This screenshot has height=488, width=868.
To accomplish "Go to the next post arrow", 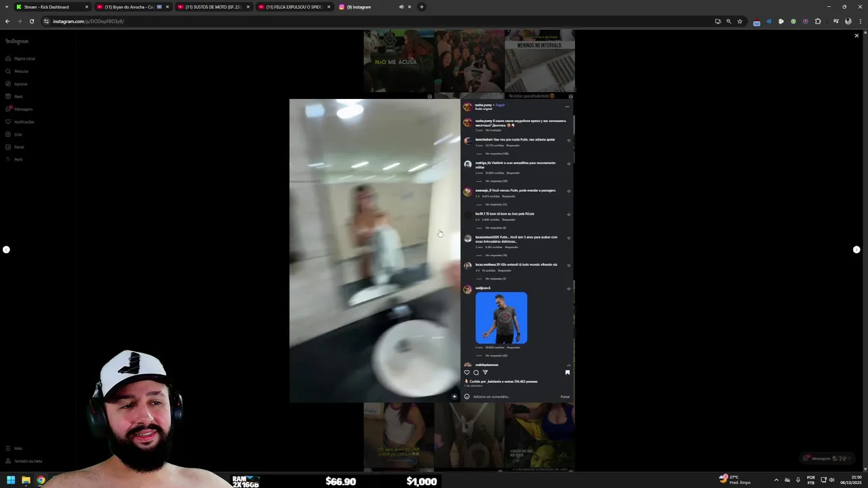I will (856, 249).
